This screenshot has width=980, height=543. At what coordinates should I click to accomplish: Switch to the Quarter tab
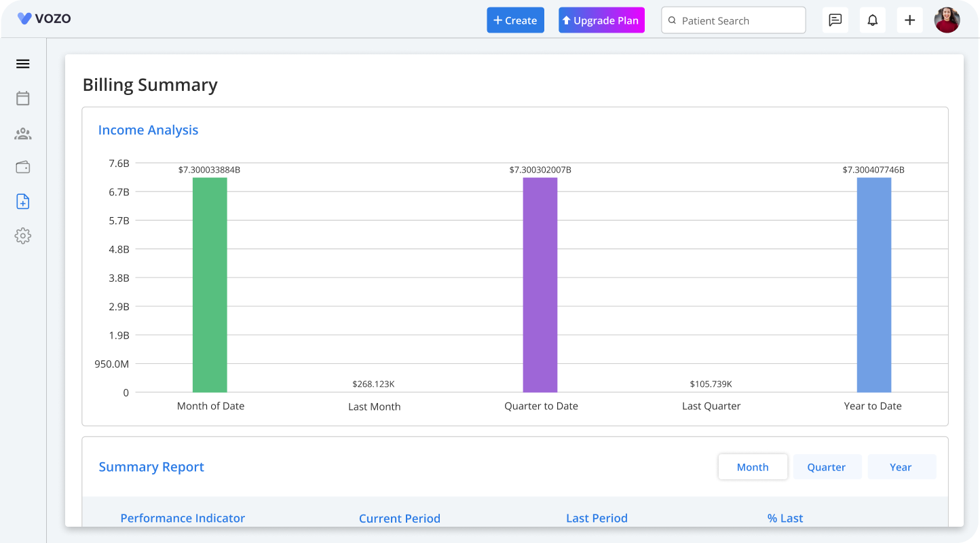click(827, 467)
